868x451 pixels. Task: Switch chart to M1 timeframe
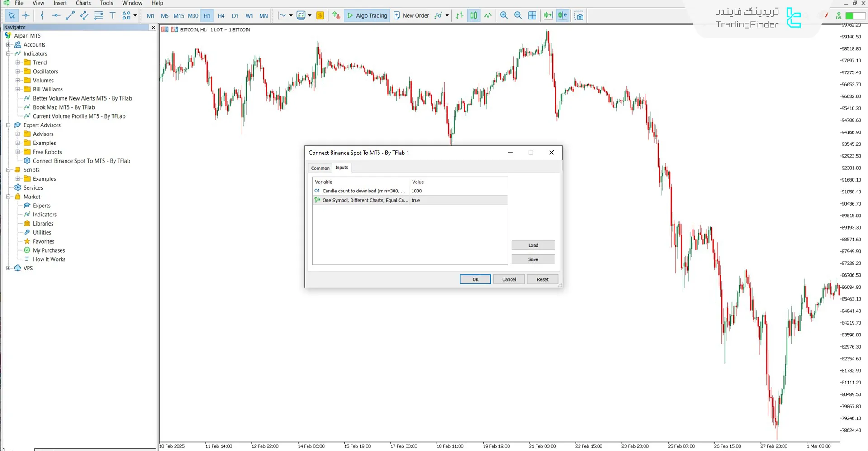(x=151, y=15)
